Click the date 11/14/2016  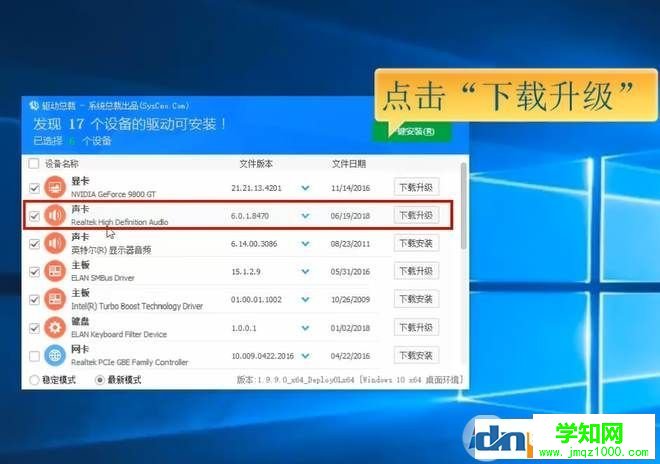point(350,188)
